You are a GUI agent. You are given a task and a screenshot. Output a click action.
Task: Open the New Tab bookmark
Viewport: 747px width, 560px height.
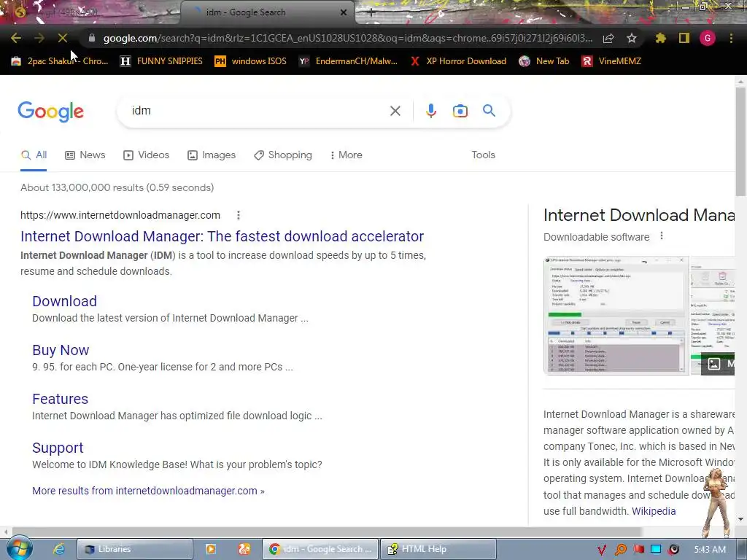pyautogui.click(x=544, y=61)
